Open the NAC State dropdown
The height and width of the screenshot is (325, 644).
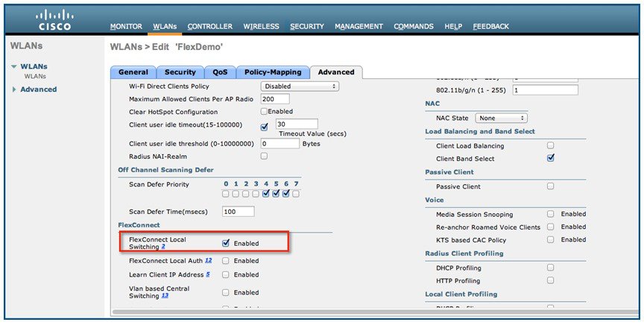pyautogui.click(x=501, y=118)
